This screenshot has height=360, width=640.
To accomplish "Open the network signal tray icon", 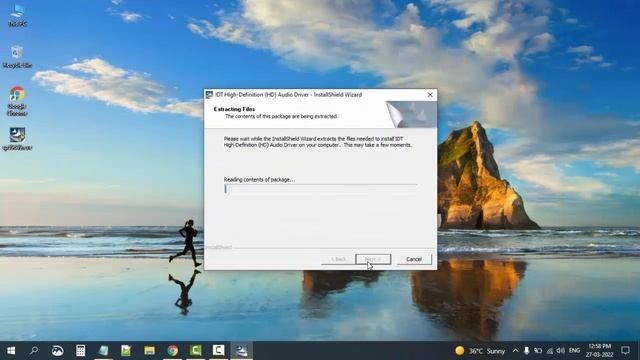I will click(x=550, y=351).
